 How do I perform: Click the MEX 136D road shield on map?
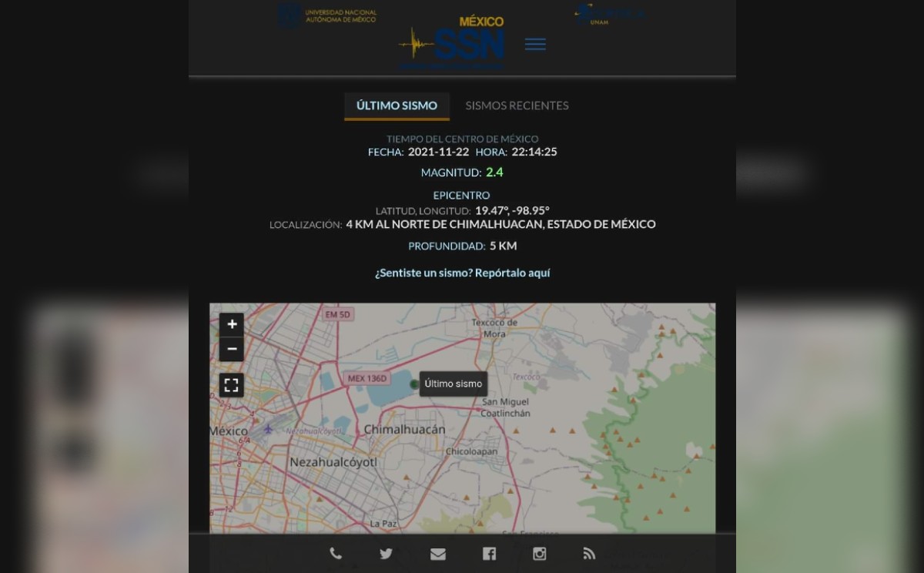click(x=367, y=378)
